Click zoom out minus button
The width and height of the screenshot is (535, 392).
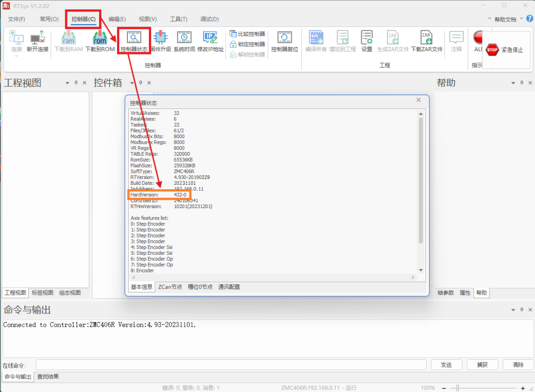[444, 388]
